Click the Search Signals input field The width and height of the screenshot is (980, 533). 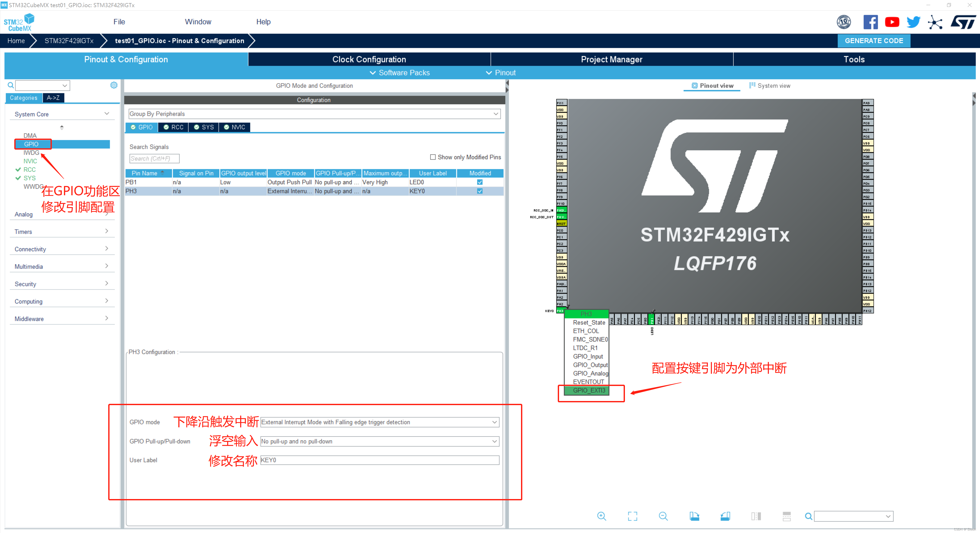pyautogui.click(x=154, y=158)
